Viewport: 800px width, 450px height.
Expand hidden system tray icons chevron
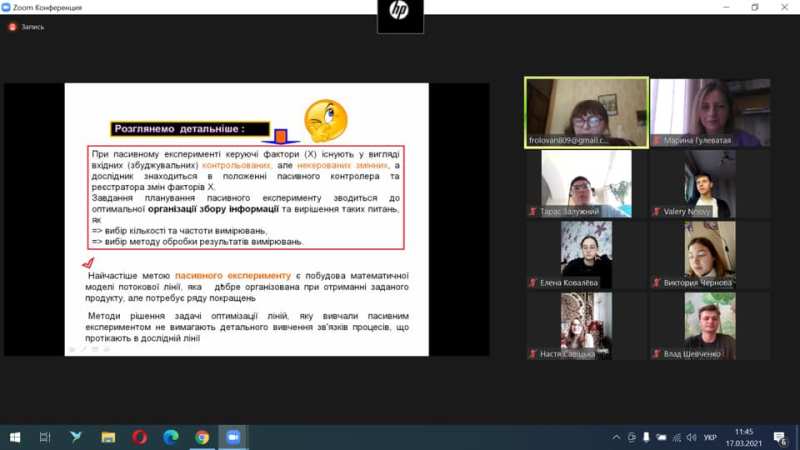[x=617, y=437]
